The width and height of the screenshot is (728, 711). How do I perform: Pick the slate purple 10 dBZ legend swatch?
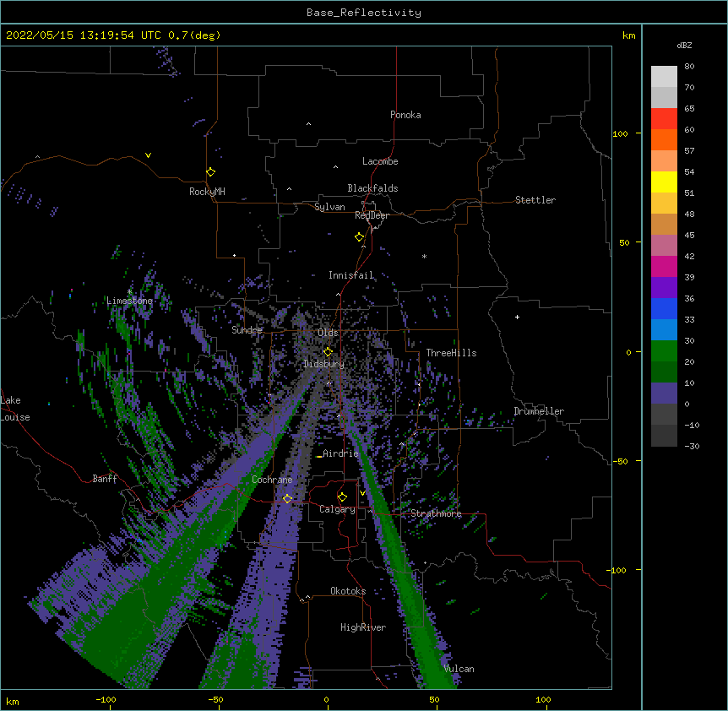[664, 393]
